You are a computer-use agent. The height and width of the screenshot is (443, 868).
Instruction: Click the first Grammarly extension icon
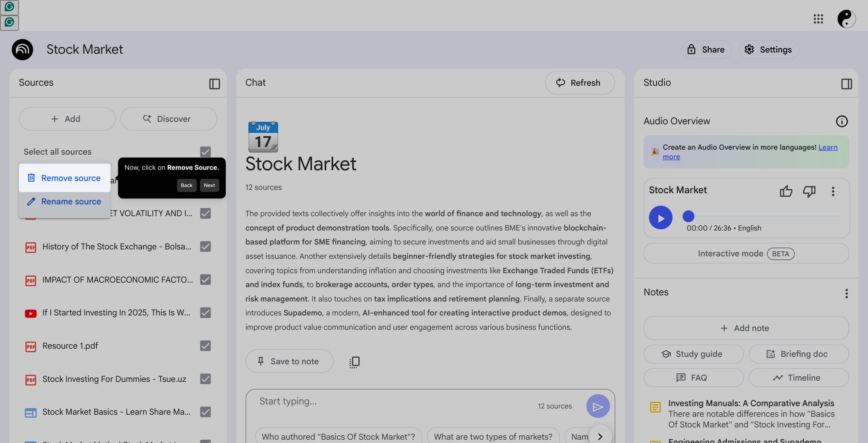[x=9, y=7]
